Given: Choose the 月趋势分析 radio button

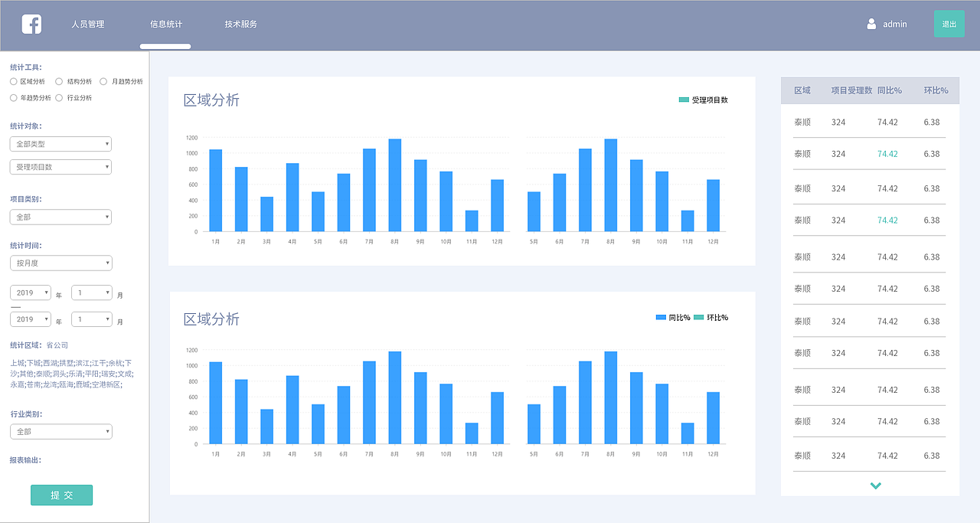Looking at the screenshot, I should [103, 81].
